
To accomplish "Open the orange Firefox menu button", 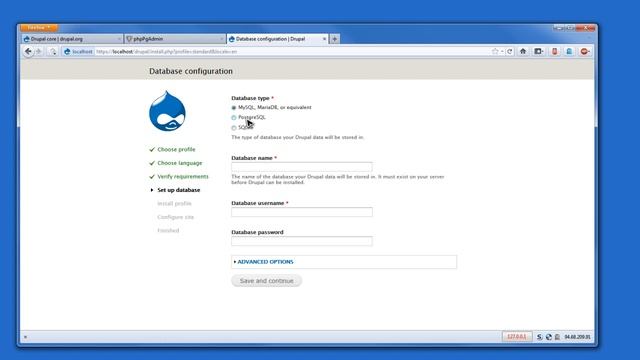I will 39,27.
